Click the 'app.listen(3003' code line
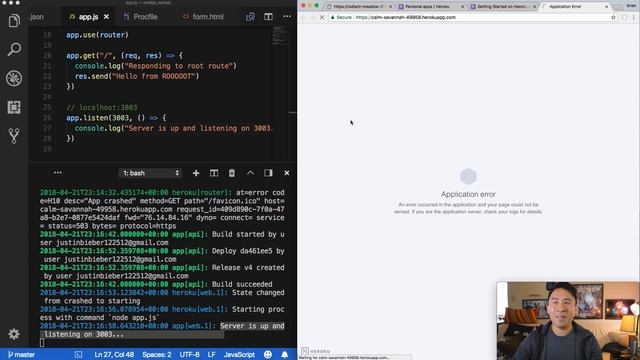Screen dimensions: 640x360 click(x=116, y=118)
